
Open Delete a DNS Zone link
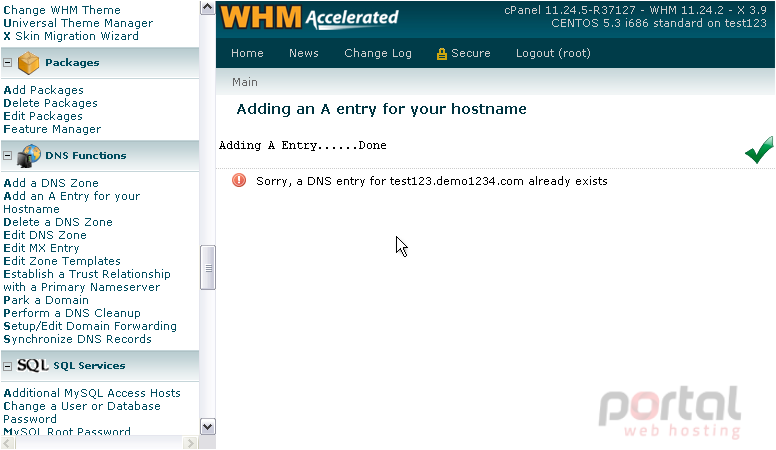click(58, 222)
